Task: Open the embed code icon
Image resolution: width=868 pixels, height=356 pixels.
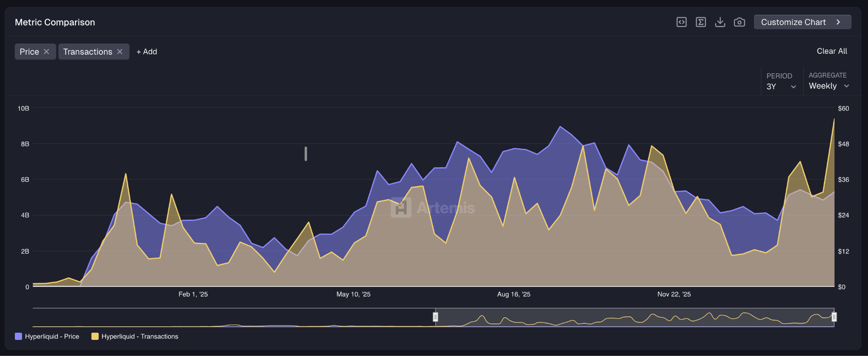Action: click(682, 22)
